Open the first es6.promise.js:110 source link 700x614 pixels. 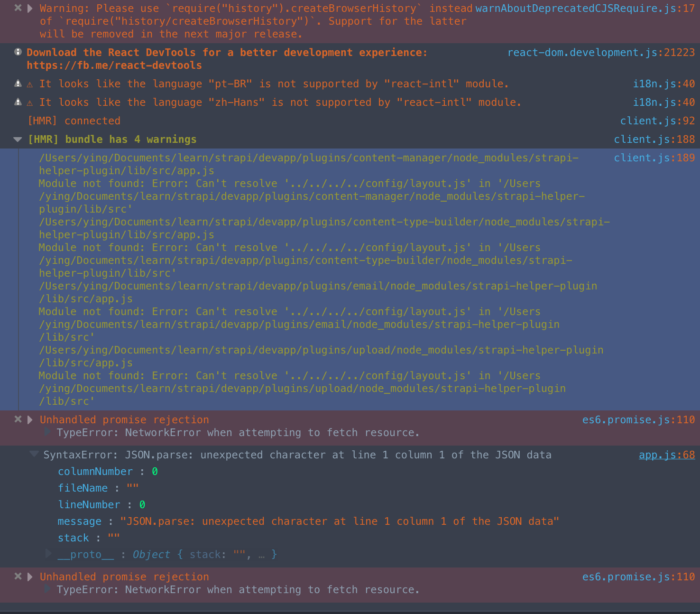pos(638,420)
